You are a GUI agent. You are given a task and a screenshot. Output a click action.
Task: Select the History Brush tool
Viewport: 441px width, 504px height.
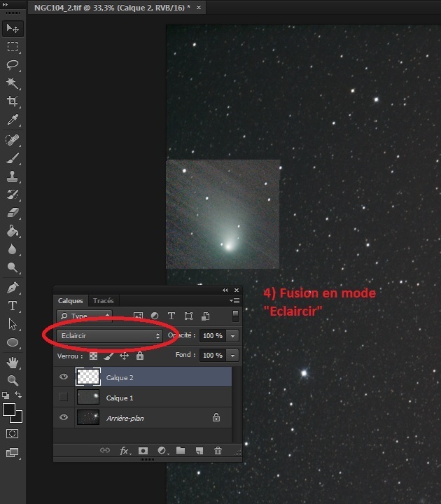pyautogui.click(x=13, y=195)
